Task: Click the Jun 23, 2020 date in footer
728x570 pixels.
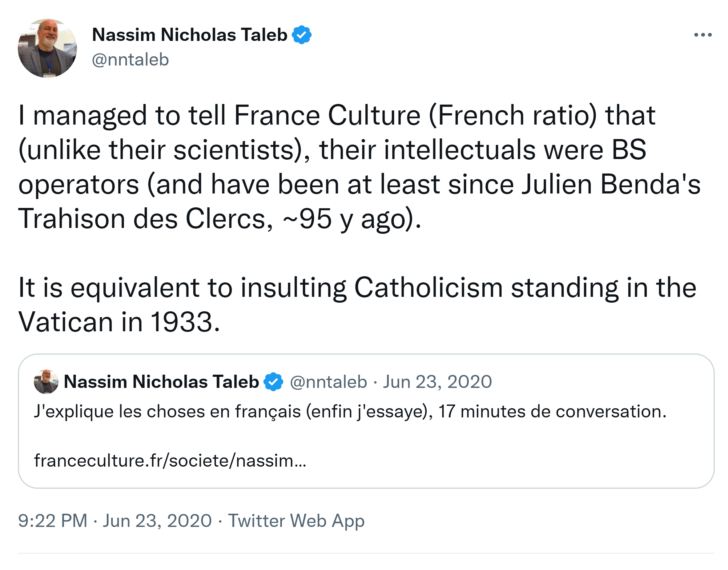Action: 157,520
